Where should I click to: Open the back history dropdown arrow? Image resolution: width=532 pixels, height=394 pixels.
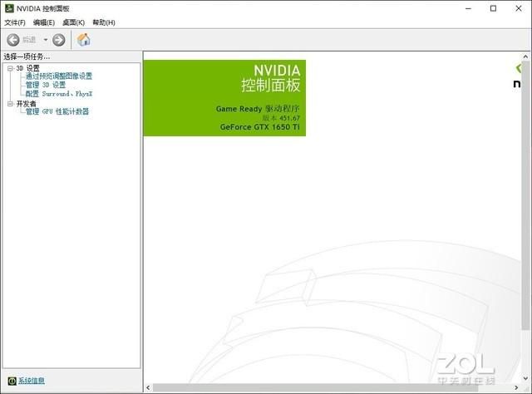click(x=46, y=40)
